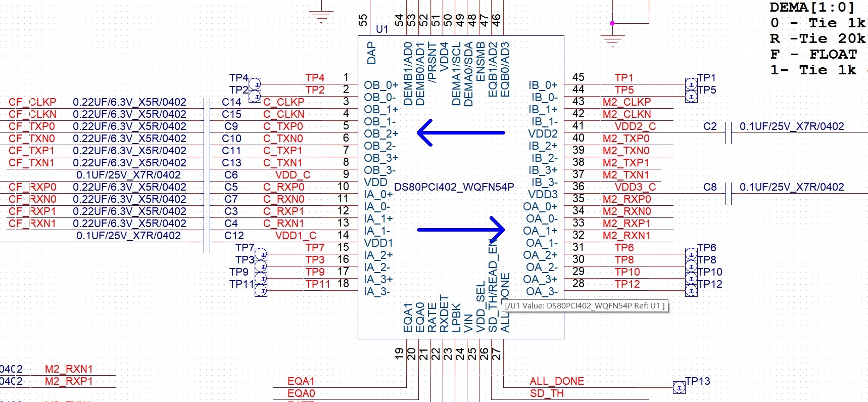Image resolution: width=868 pixels, height=402 pixels.
Task: Select the LPBK pin name
Action: (456, 318)
